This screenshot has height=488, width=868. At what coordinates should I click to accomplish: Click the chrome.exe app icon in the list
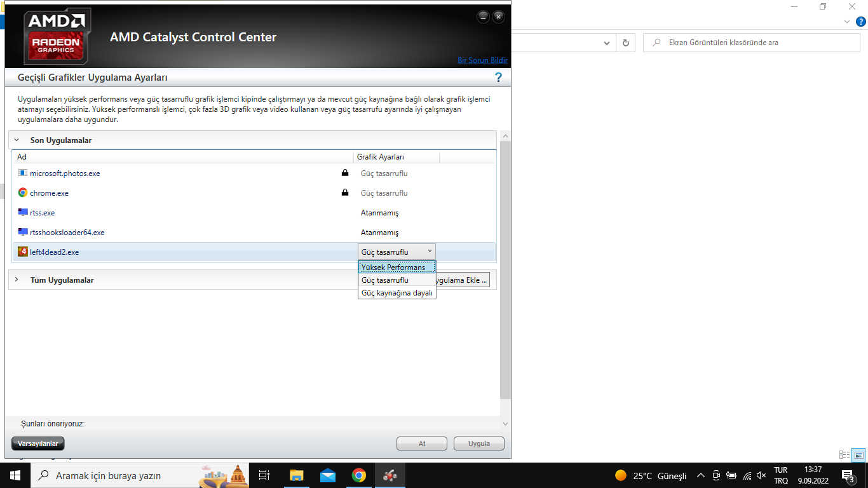click(x=23, y=193)
